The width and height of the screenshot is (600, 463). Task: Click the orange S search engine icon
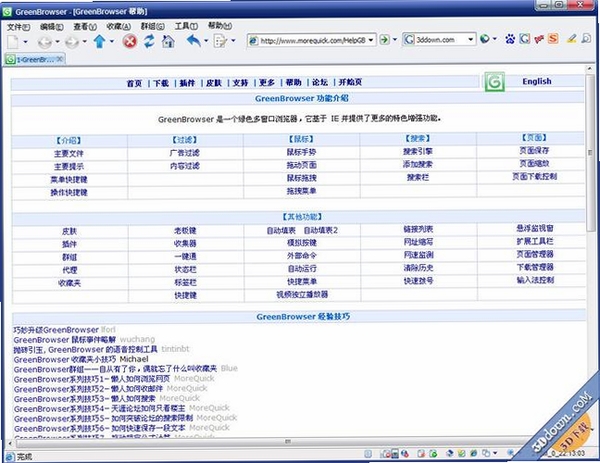coord(553,38)
